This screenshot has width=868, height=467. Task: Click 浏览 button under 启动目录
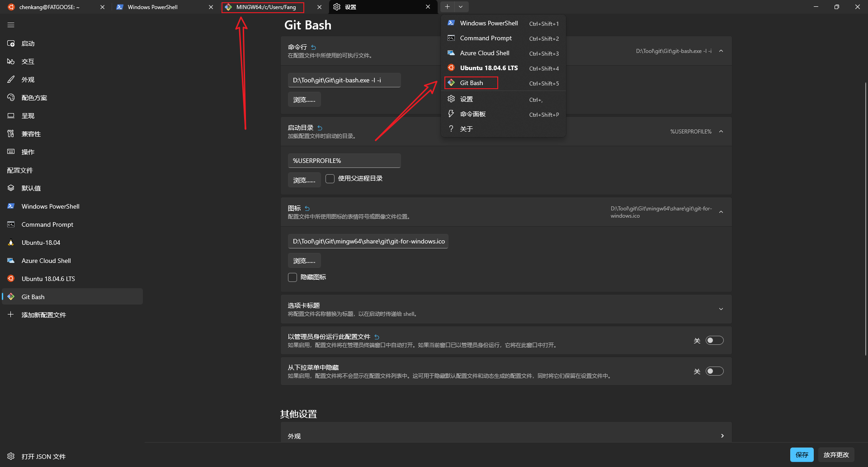coord(304,180)
